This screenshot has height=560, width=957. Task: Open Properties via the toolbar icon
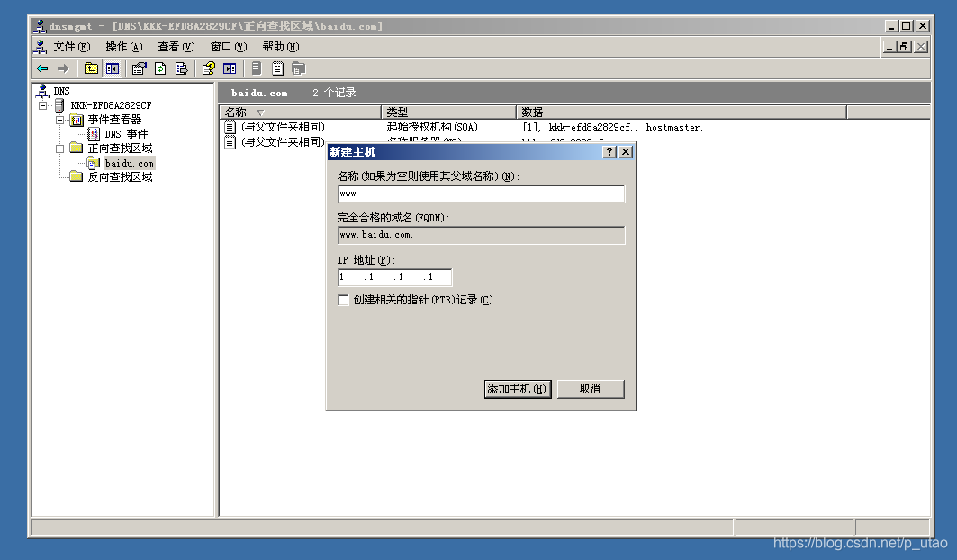click(x=140, y=68)
